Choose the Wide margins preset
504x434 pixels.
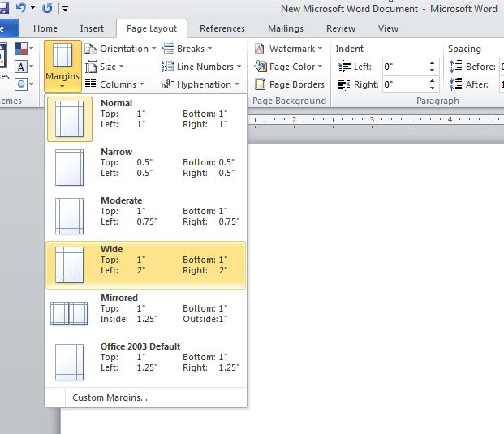click(146, 265)
